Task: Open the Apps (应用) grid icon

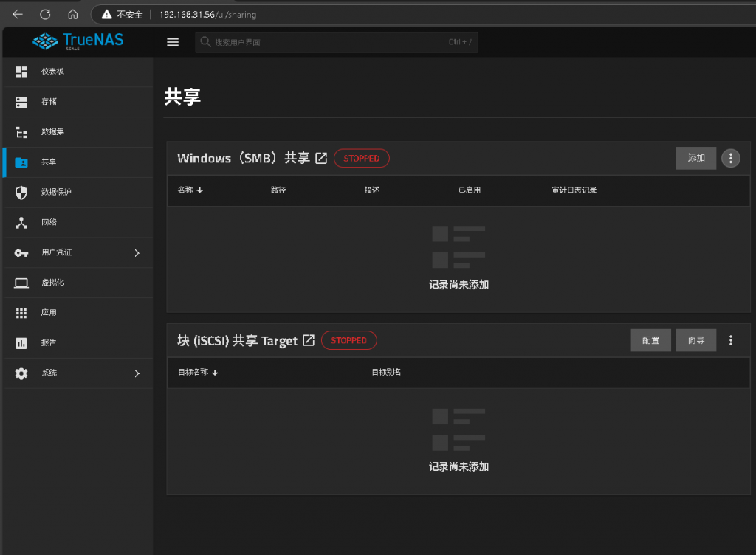Action: click(21, 313)
